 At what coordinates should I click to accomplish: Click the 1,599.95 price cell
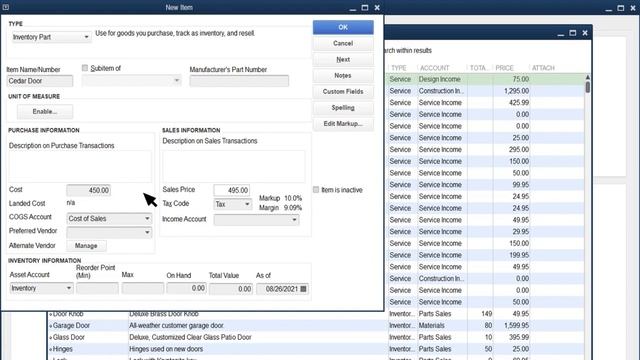[511, 325]
